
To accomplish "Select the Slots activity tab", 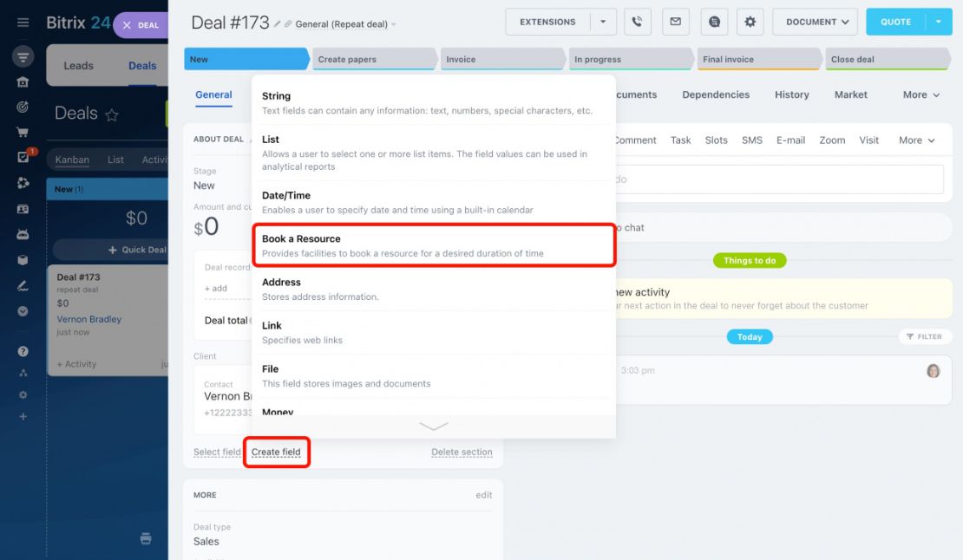I will tap(716, 140).
